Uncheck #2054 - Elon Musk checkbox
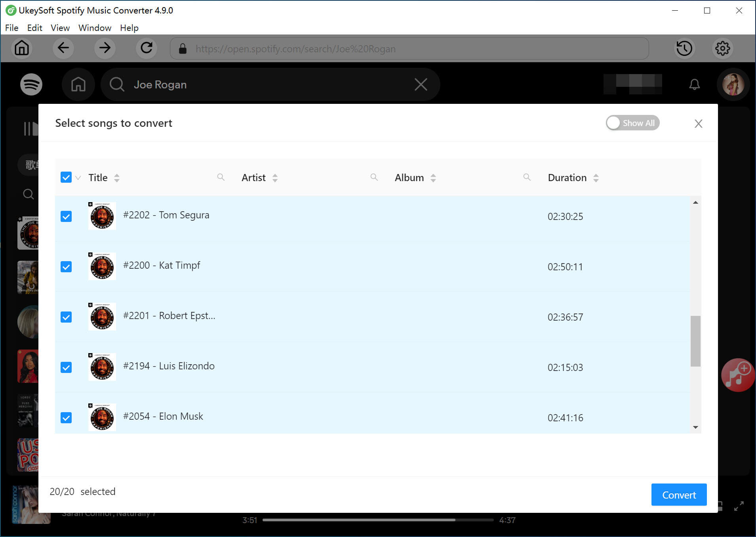The image size is (756, 537). point(66,418)
